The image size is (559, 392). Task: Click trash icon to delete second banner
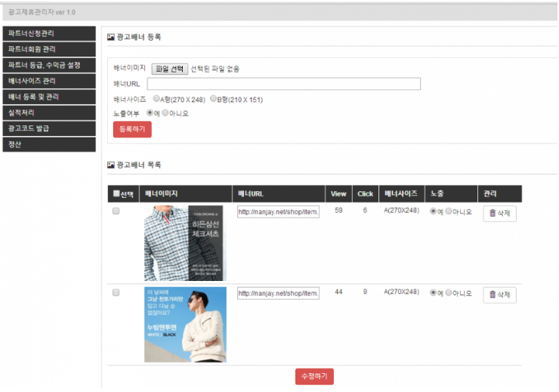[493, 295]
